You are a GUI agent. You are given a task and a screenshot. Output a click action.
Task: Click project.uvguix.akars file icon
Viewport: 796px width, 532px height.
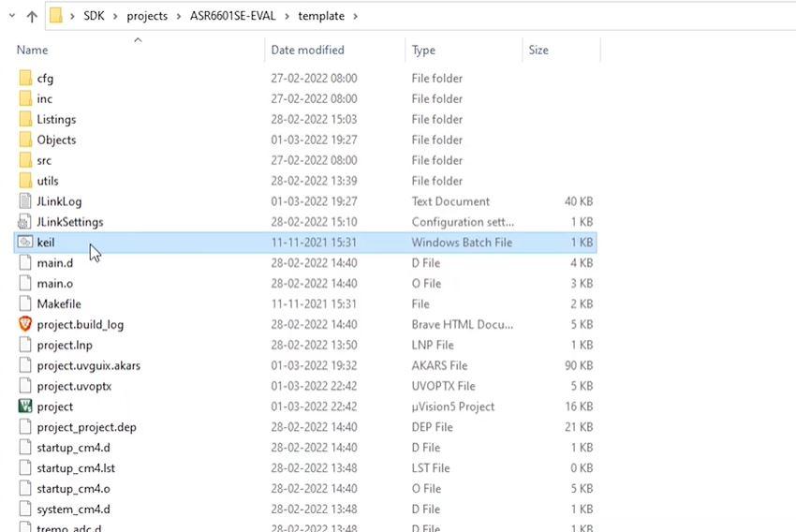pyautogui.click(x=25, y=365)
